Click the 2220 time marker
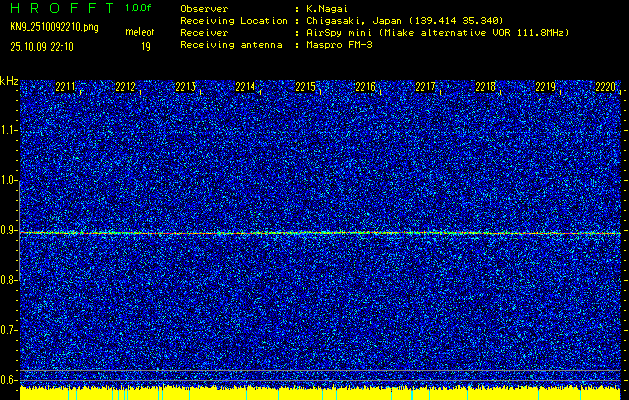The width and height of the screenshot is (629, 400). pos(606,88)
